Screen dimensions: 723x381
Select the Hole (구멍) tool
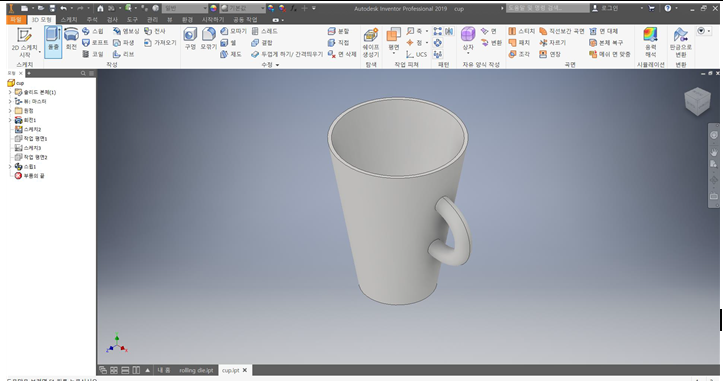tap(190, 39)
